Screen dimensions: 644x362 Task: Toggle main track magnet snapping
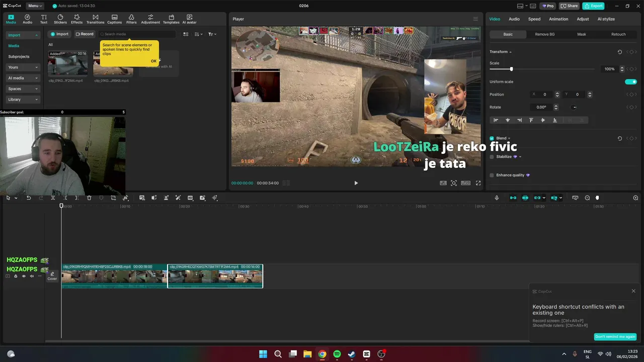(x=513, y=198)
